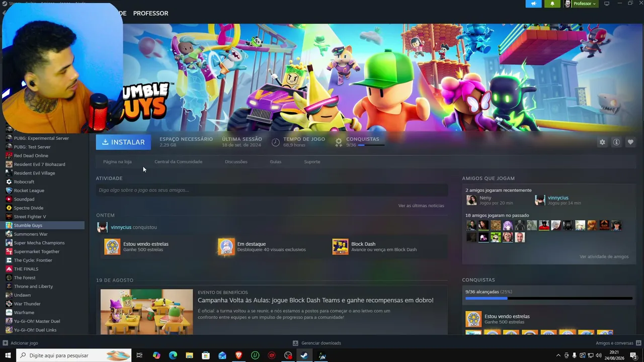
Task: Select Resident Evil Village in the library
Action: point(44,173)
